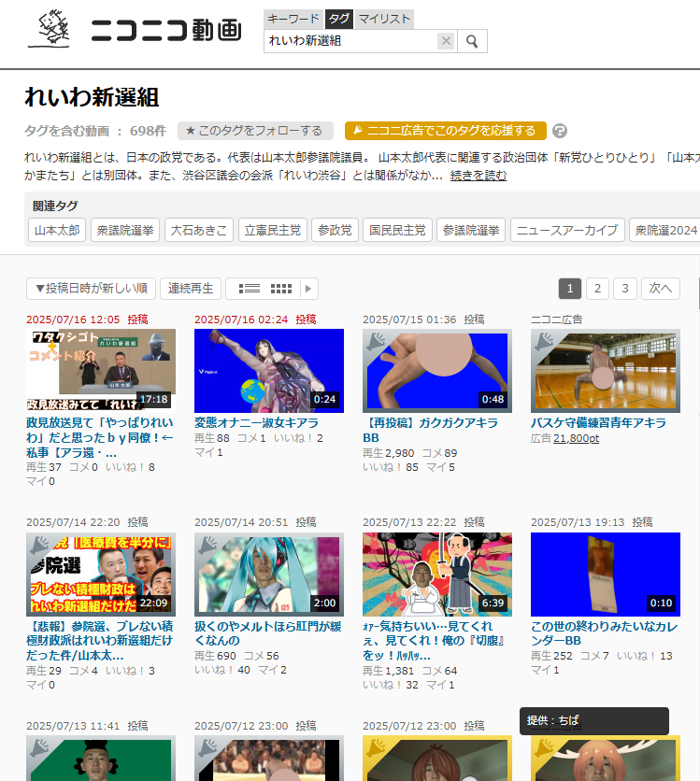700x781 pixels.
Task: Click megaphone ad badge on ガクガクアキラBB thumbnail
Action: point(376,342)
